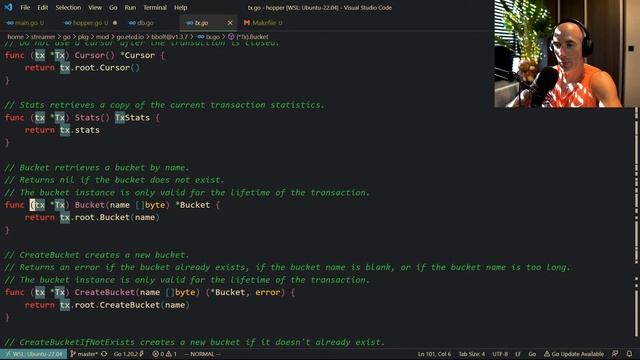640x360 pixels.
Task: Click 'mod' breadcrumb segment
Action: [x=102, y=37]
